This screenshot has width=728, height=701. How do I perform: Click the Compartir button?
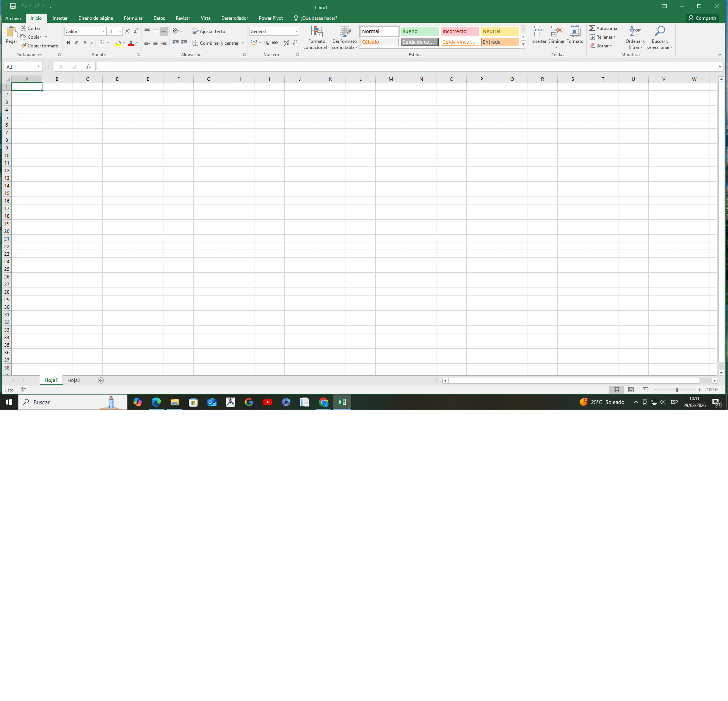point(702,18)
